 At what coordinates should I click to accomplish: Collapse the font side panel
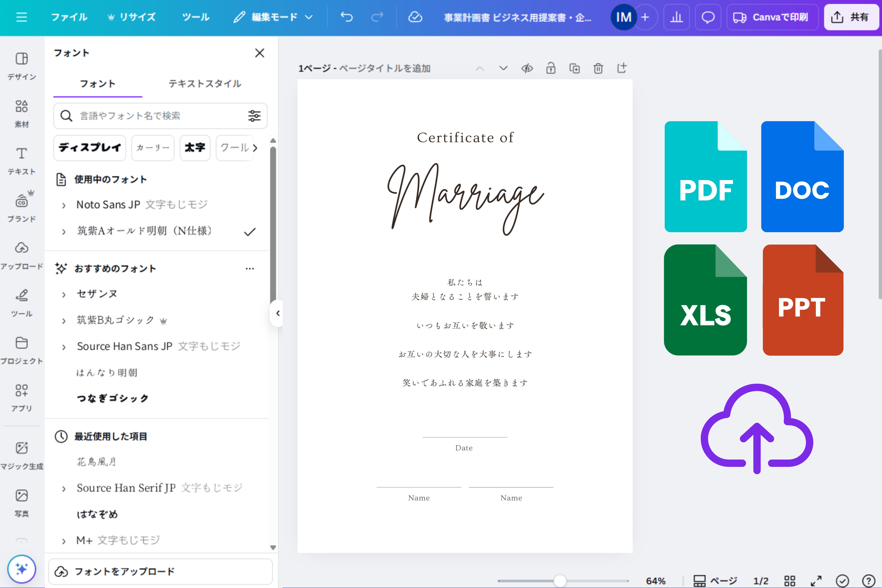point(277,313)
